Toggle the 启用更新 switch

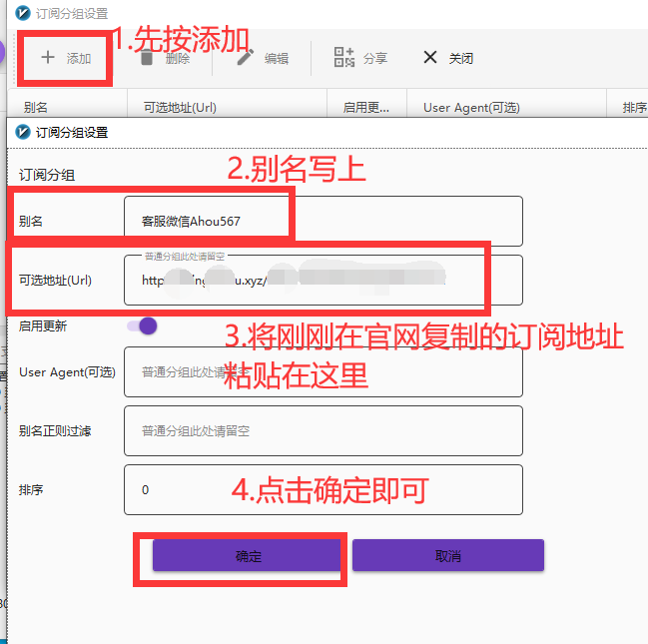(x=142, y=326)
